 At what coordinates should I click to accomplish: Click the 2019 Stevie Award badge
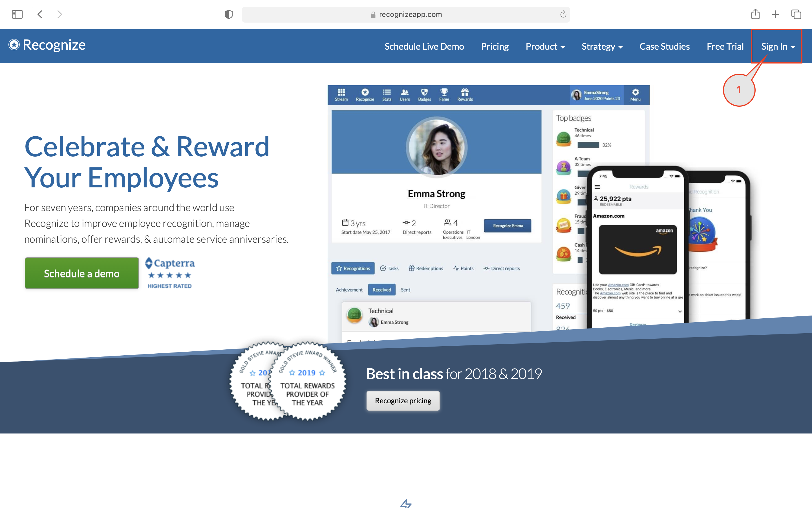[x=307, y=381]
